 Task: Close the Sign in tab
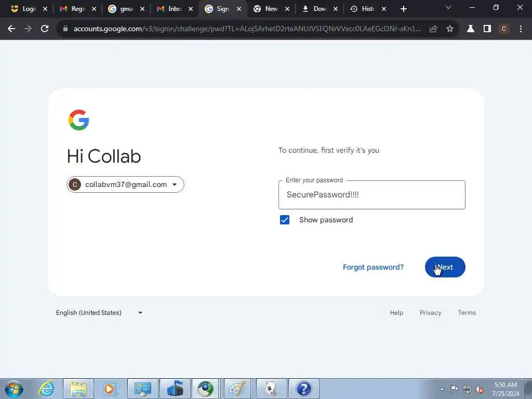[x=239, y=9]
